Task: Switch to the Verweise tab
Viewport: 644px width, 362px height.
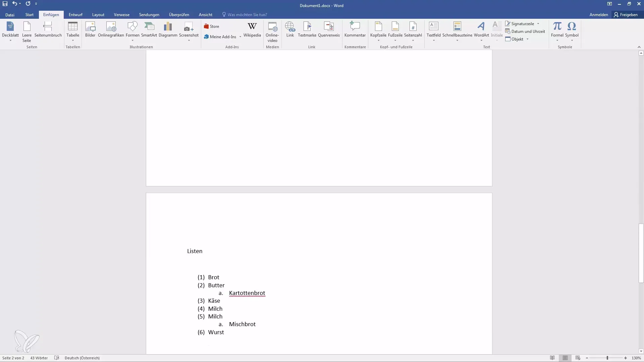Action: pyautogui.click(x=122, y=15)
